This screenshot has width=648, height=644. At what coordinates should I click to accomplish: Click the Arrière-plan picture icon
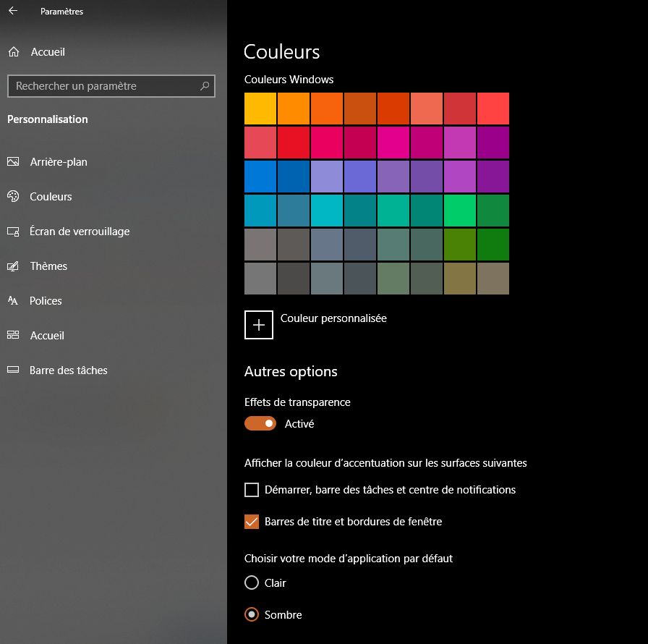tap(13, 162)
